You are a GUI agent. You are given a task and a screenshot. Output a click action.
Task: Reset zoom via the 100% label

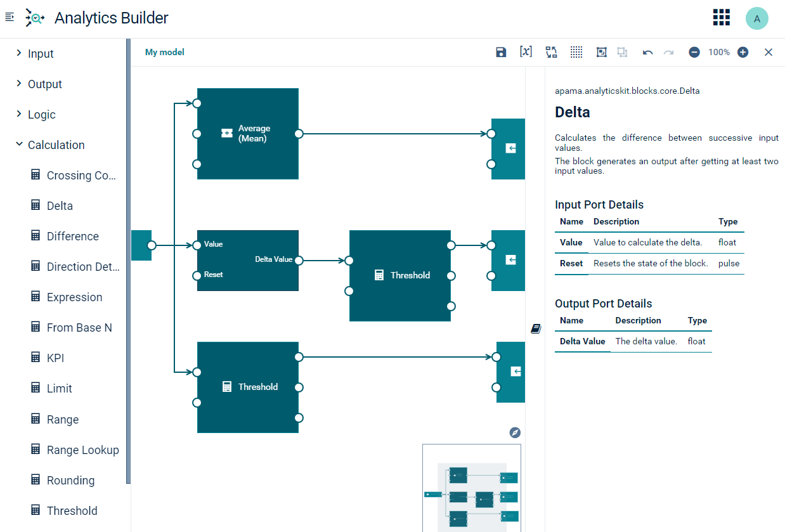pos(719,53)
